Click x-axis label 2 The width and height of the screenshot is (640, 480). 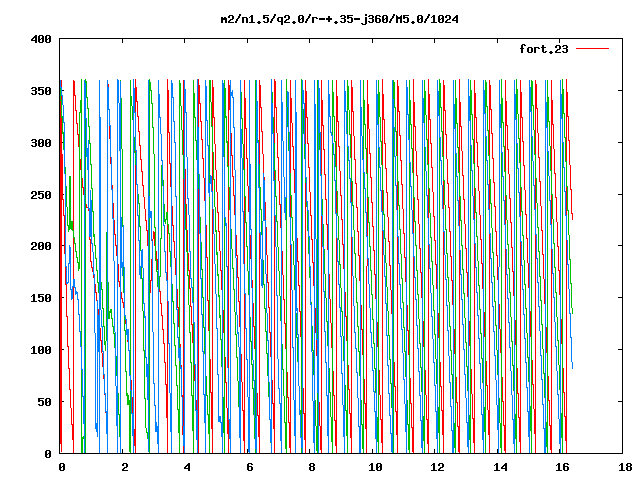124,467
